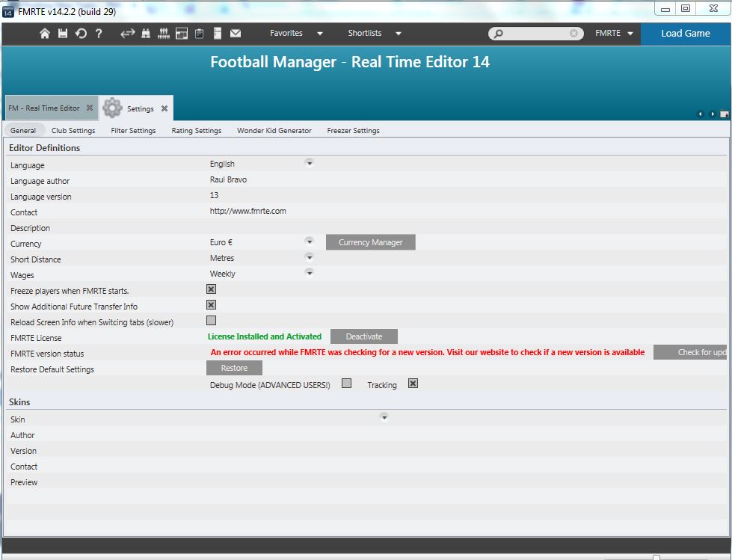Image resolution: width=732 pixels, height=560 pixels.
Task: Click the envelope mail icon
Action: pos(236,33)
